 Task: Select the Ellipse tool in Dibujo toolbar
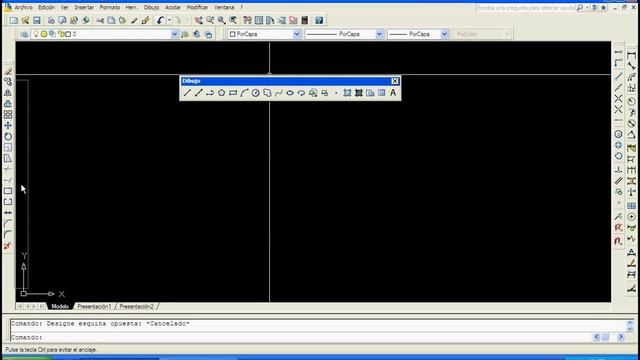coord(290,93)
